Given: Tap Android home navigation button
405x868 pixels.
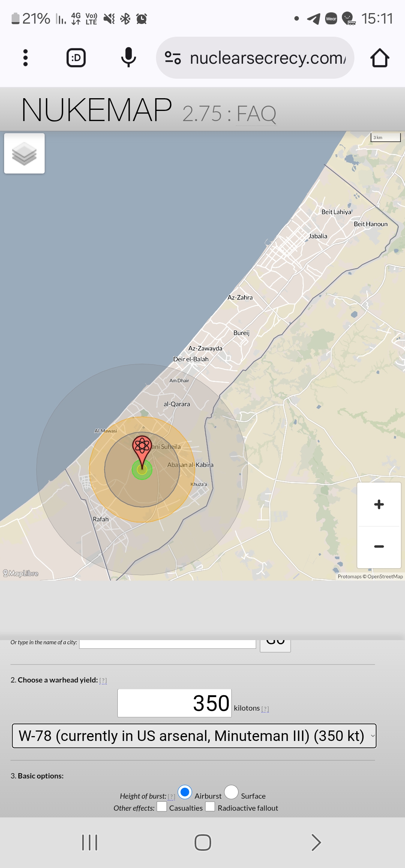Looking at the screenshot, I should 203,843.
